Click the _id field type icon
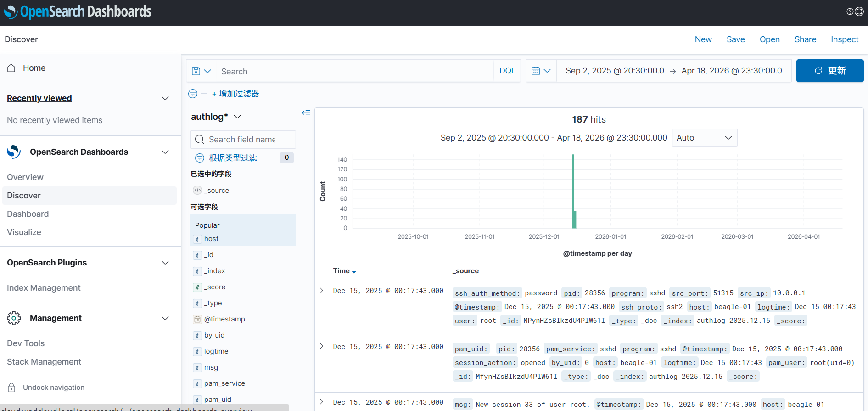Screen dimensions: 868x411 [x=197, y=255]
